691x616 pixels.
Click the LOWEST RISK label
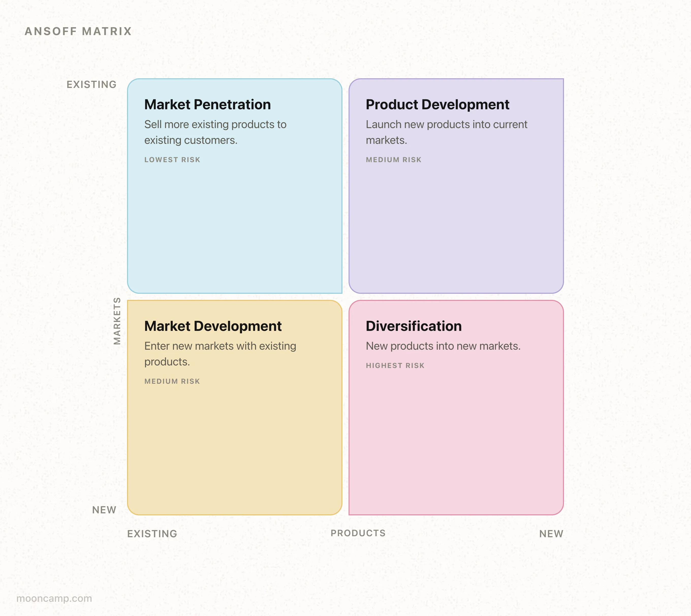pyautogui.click(x=172, y=159)
